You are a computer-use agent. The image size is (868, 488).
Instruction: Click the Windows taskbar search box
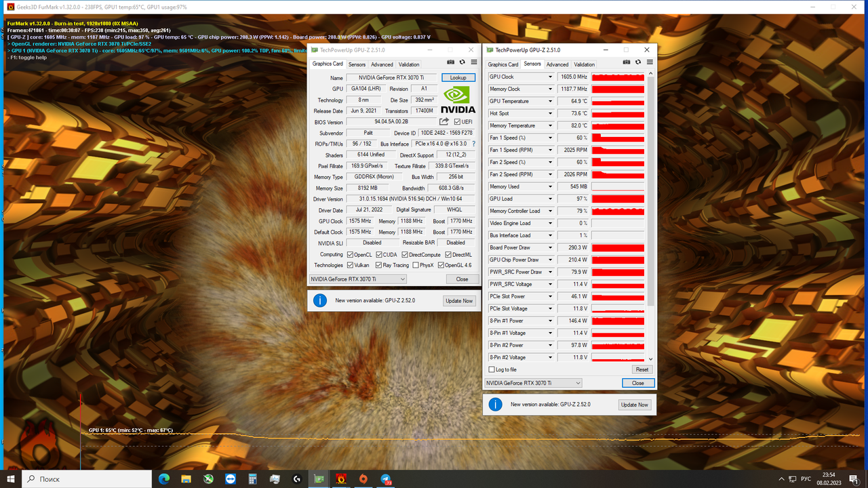87,479
